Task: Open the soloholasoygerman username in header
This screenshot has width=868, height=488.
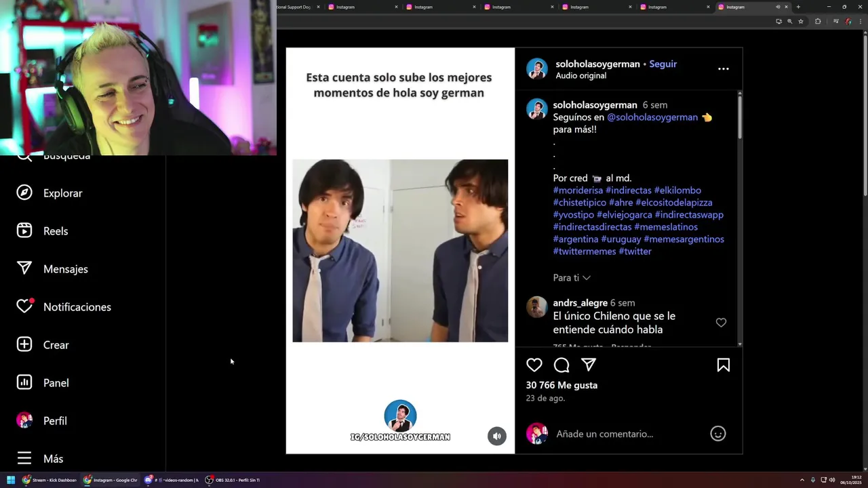Action: 597,64
